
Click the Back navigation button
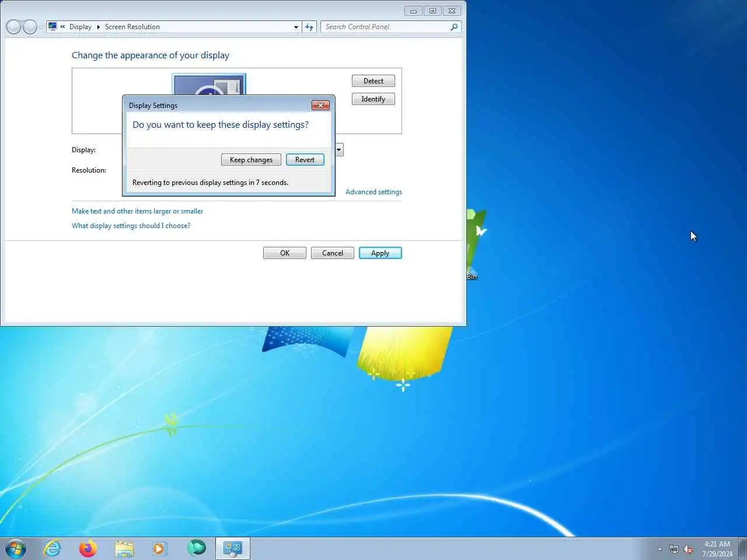[x=13, y=27]
